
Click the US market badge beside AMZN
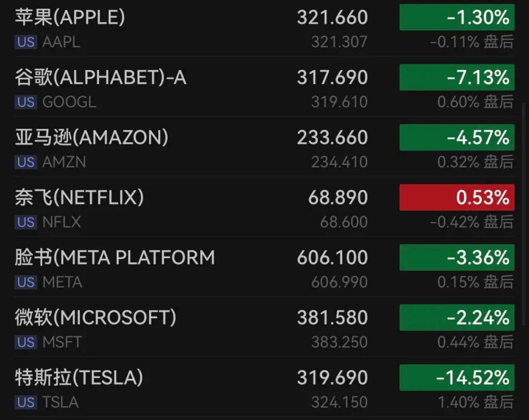click(x=25, y=162)
